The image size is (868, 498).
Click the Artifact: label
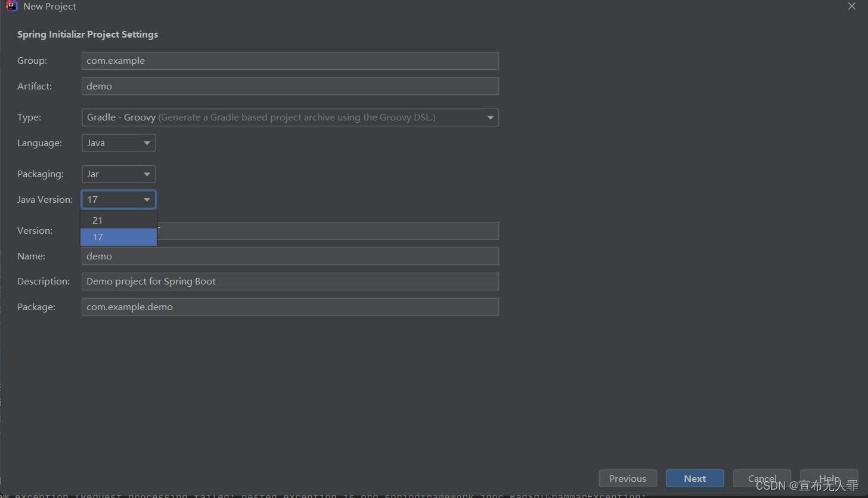tap(35, 86)
